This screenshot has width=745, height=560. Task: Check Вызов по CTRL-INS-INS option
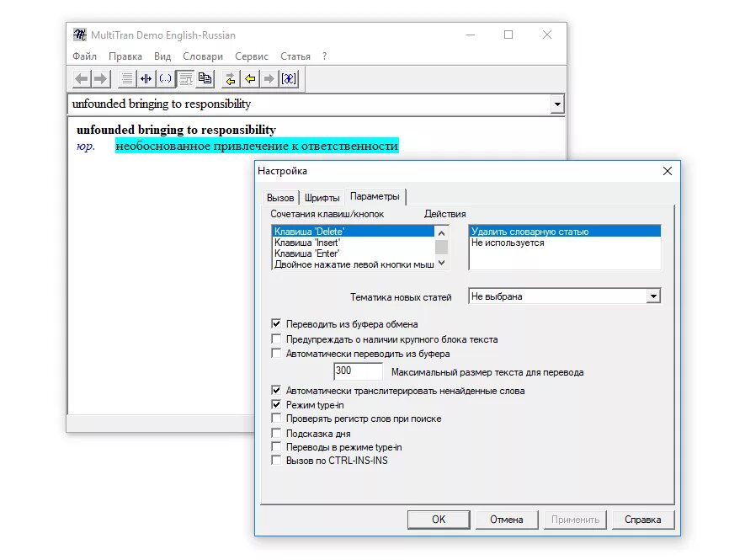(276, 460)
